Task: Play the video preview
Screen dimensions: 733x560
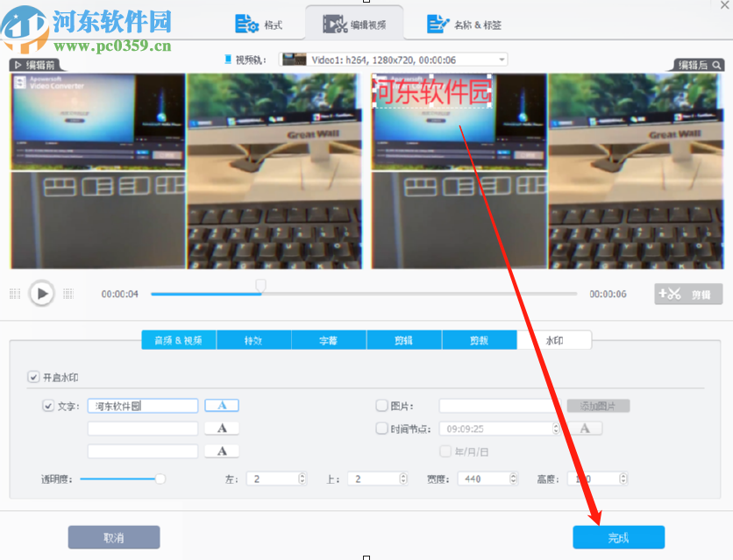Action: 41,294
